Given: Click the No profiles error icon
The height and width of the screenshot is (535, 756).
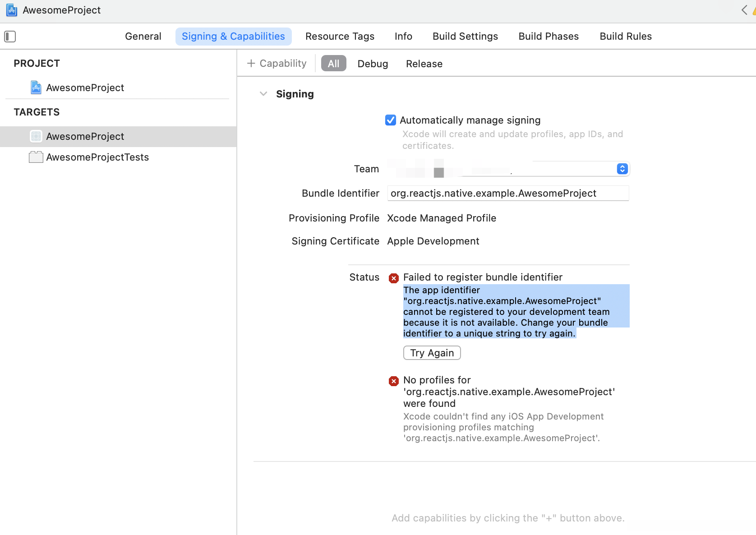Looking at the screenshot, I should 394,381.
